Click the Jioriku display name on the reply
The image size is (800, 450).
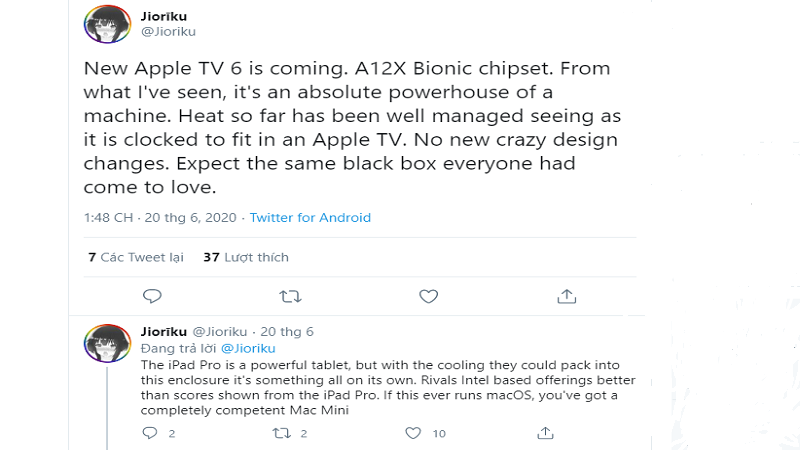point(163,331)
